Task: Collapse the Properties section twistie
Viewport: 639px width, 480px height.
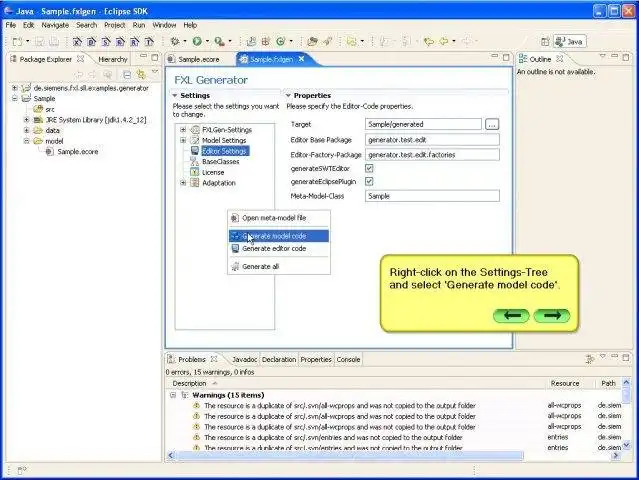Action: pyautogui.click(x=289, y=95)
